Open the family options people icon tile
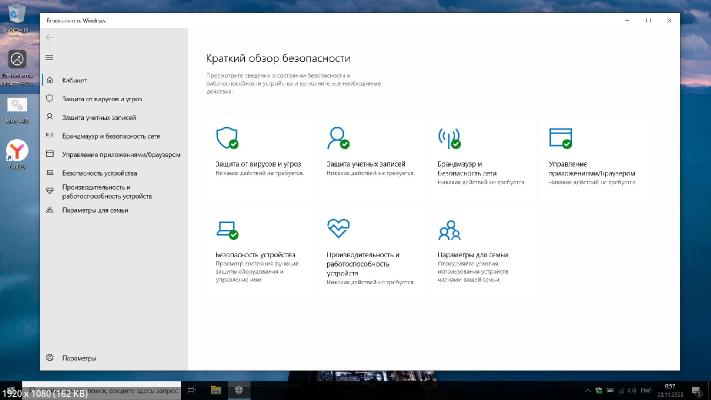 click(449, 229)
